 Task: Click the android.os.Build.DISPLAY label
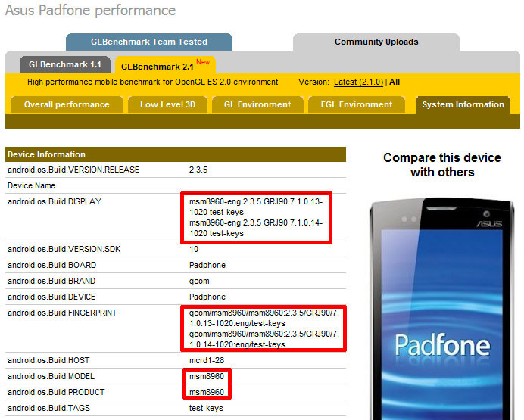[x=55, y=201]
